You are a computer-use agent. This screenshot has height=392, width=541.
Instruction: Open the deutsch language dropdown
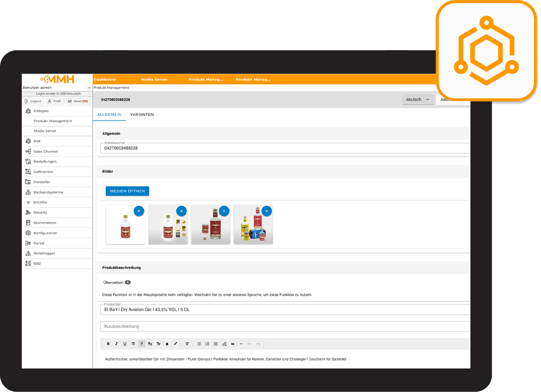(x=418, y=100)
